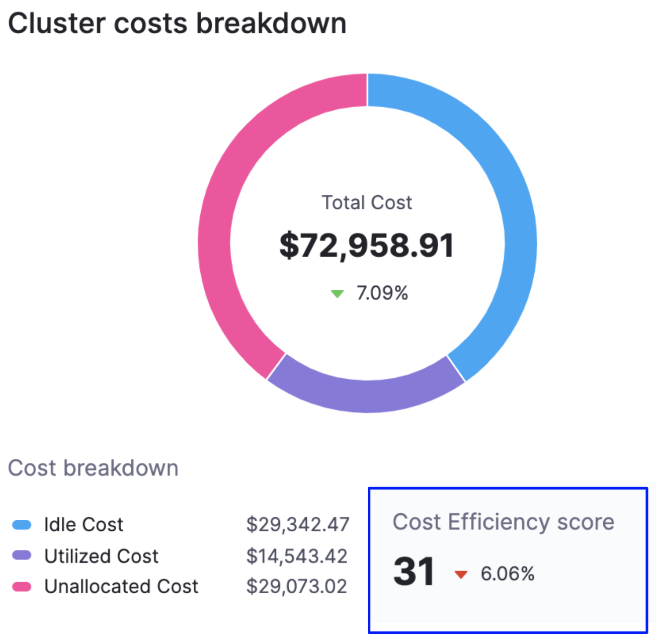The height and width of the screenshot is (644, 656).
Task: Click the red downward trend arrow
Action: point(461,574)
